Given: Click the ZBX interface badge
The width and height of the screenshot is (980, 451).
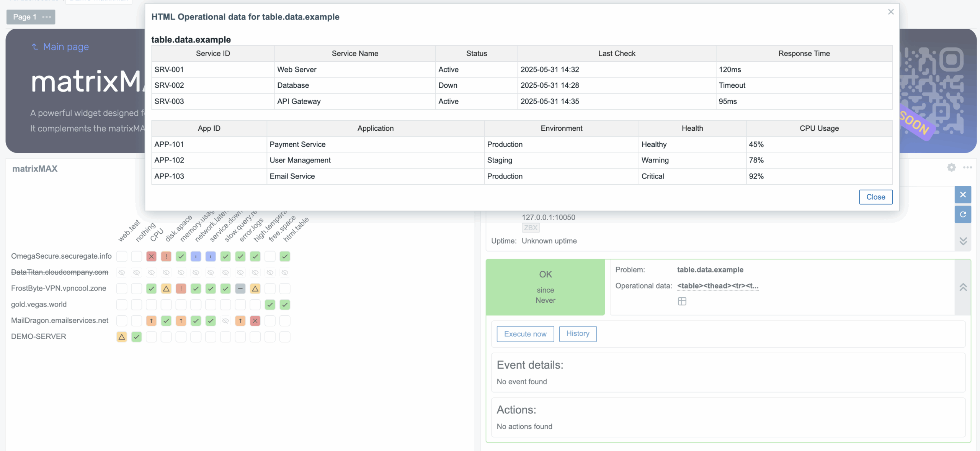Looking at the screenshot, I should click(x=530, y=228).
